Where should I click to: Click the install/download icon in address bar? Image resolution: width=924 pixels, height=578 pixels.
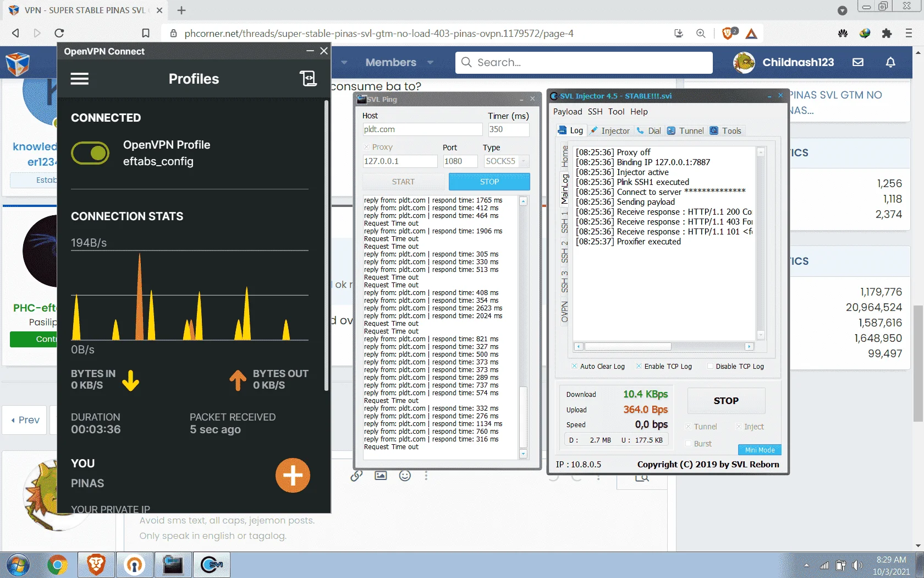point(679,34)
